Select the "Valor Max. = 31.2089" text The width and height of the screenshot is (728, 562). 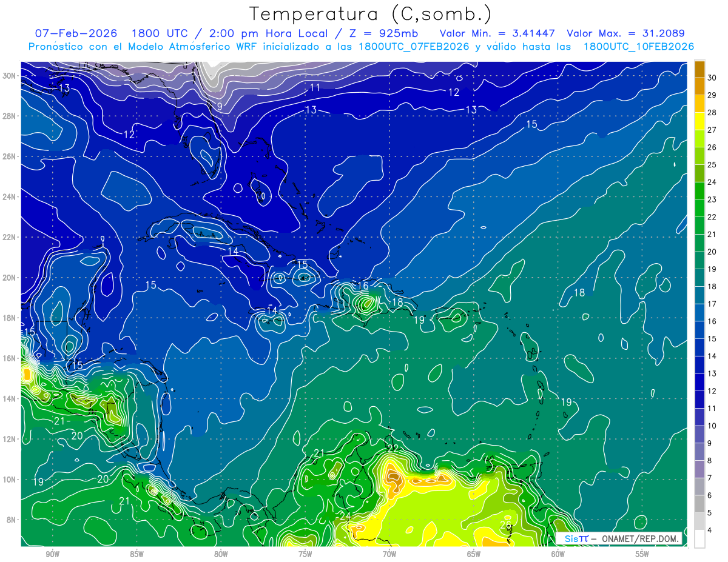[626, 33]
